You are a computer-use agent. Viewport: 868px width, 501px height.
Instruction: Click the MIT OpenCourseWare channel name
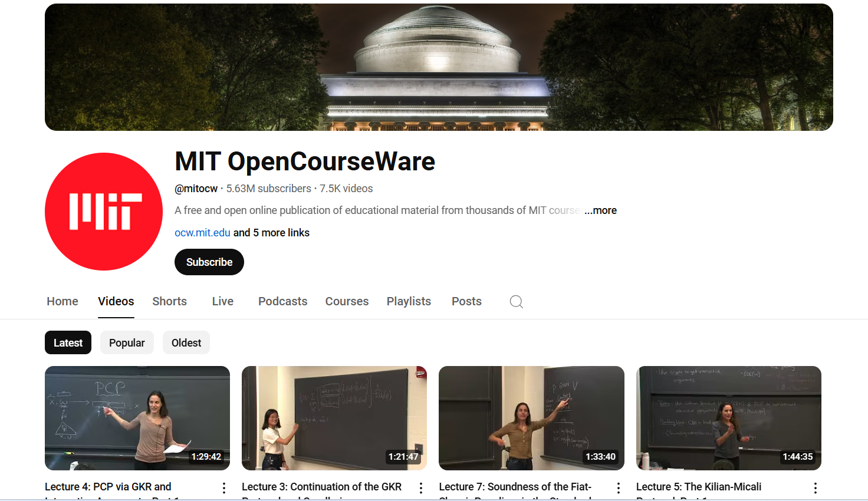click(305, 161)
